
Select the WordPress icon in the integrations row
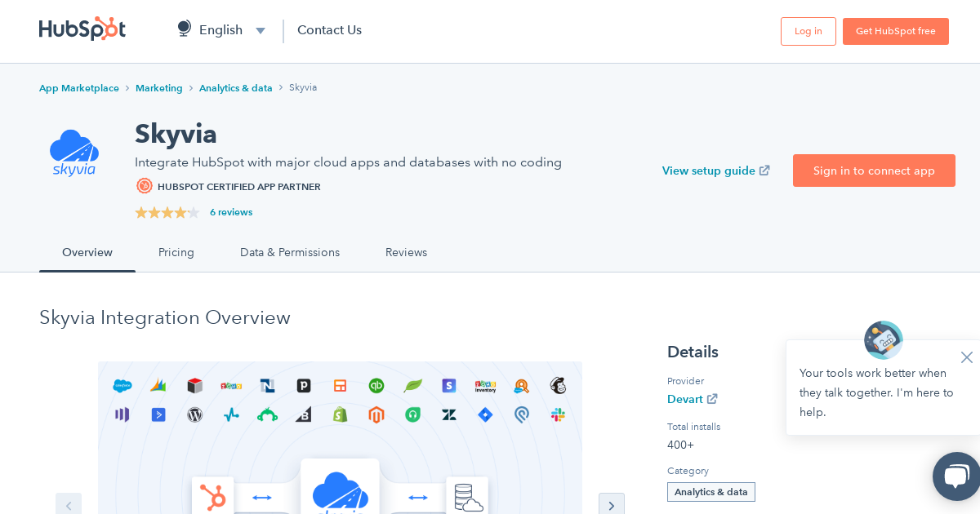[x=194, y=415]
